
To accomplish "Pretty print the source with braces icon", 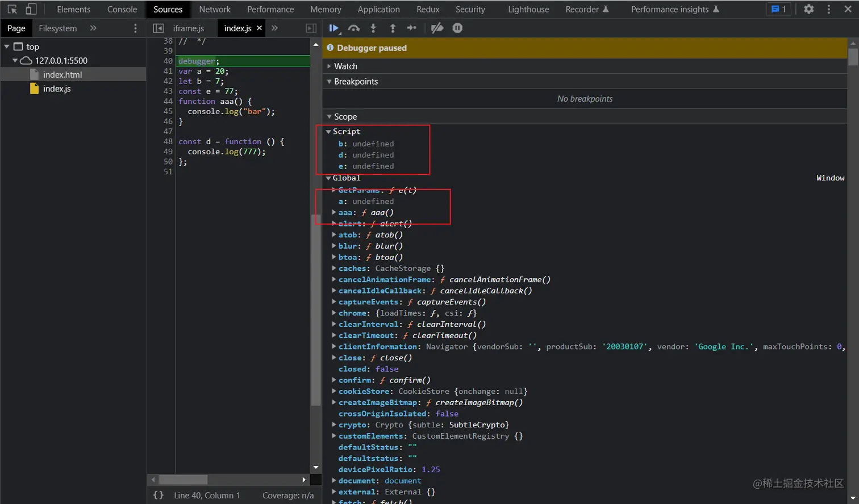I will click(159, 495).
